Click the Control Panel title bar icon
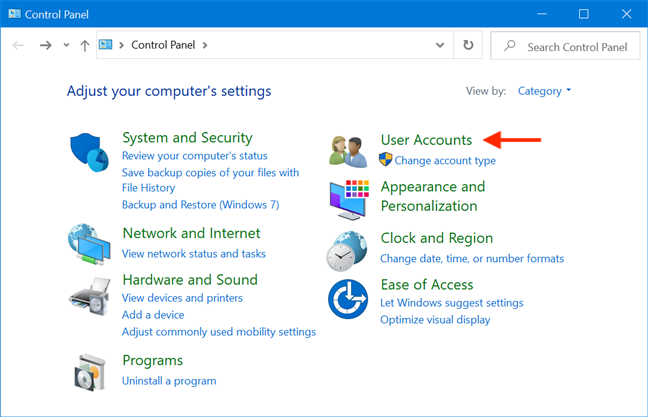This screenshot has width=648, height=417. pos(14,14)
